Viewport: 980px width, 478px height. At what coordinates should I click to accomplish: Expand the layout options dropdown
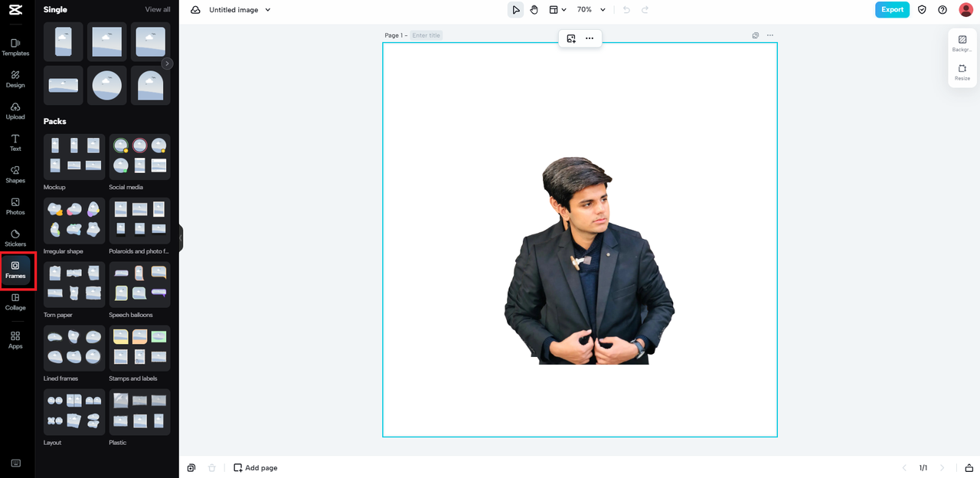pos(557,10)
